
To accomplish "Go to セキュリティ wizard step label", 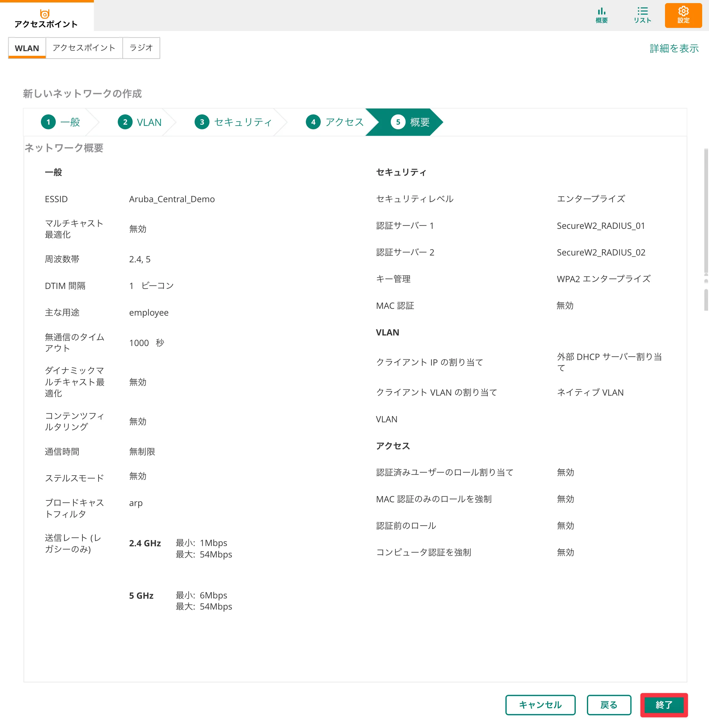I will click(243, 122).
